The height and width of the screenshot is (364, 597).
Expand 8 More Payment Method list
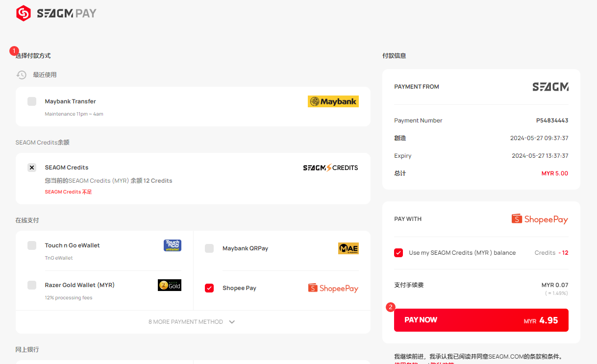[192, 322]
